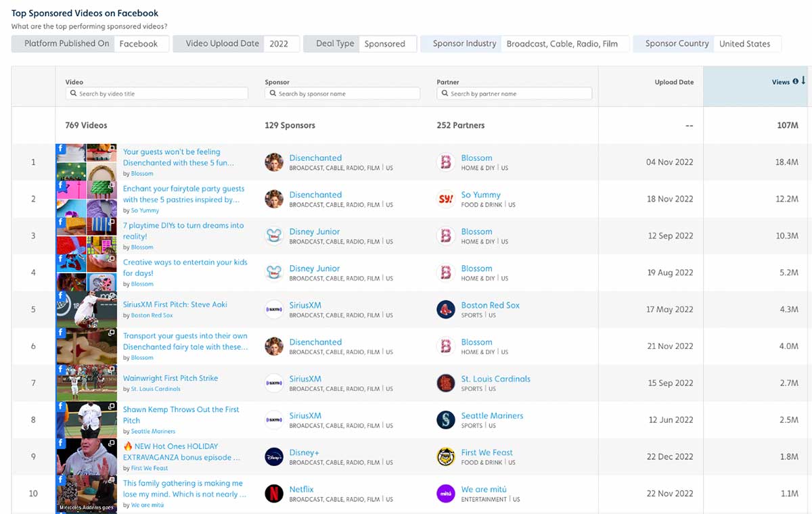
Task: Open the Video Upload Date 2022 filter
Action: click(279, 44)
